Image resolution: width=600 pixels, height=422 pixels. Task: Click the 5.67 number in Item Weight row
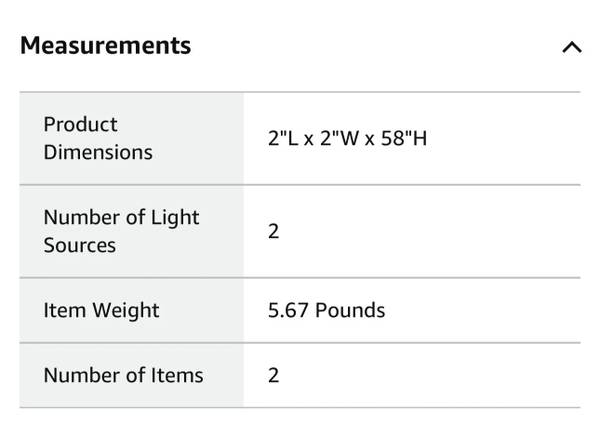pyautogui.click(x=288, y=310)
